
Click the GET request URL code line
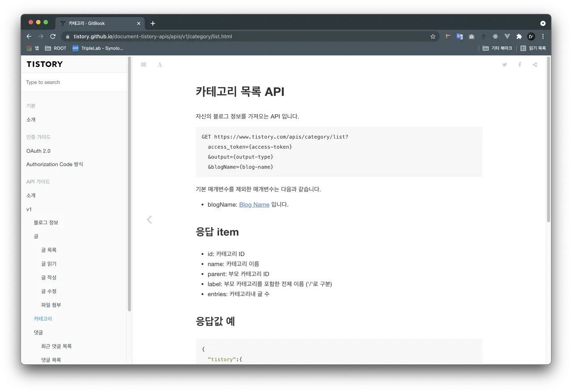[275, 137]
